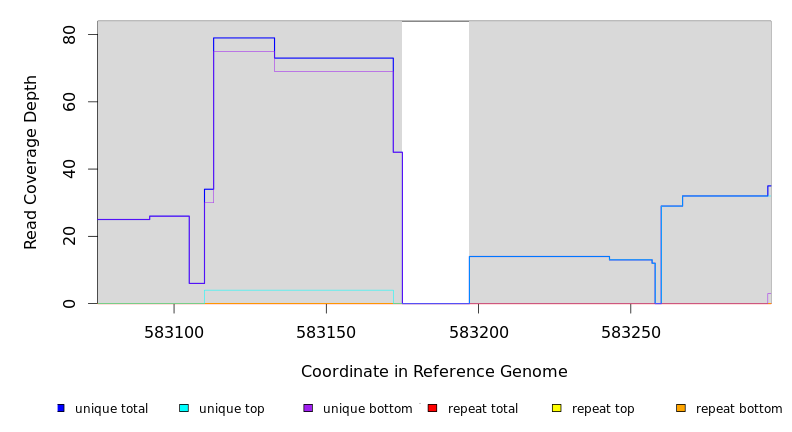Click the "Read Coverage Depth" axis title

point(32,162)
